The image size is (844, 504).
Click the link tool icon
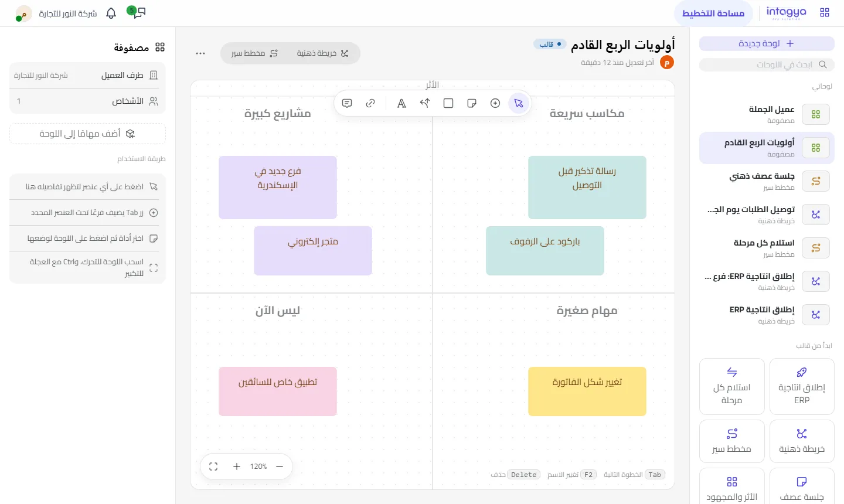pos(370,103)
